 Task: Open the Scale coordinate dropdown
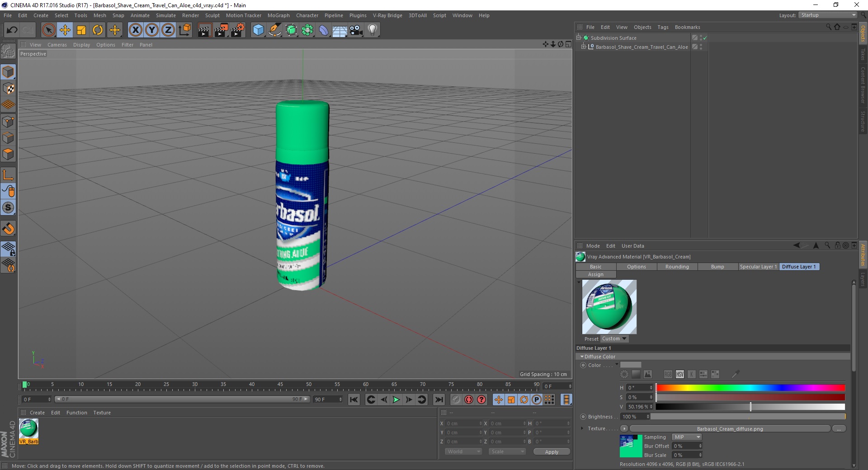coord(507,451)
